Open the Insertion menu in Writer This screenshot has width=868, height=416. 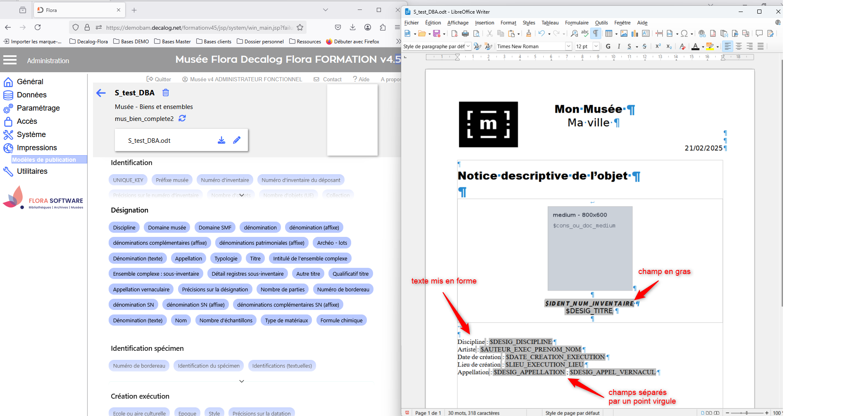tap(484, 23)
